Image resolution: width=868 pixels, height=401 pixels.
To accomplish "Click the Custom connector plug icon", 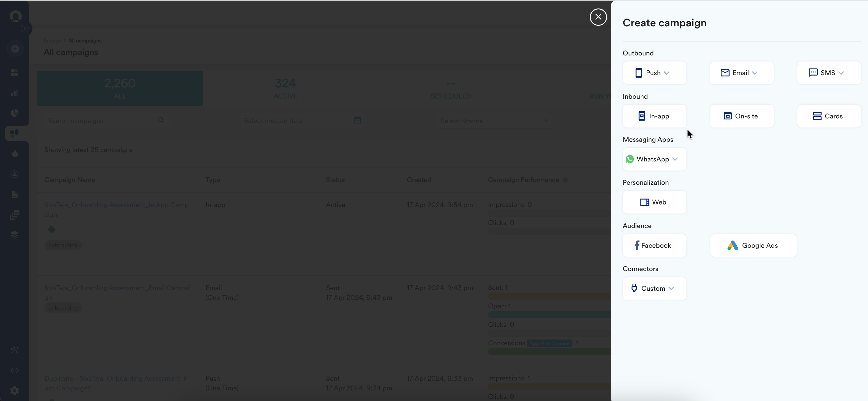I will pyautogui.click(x=634, y=289).
